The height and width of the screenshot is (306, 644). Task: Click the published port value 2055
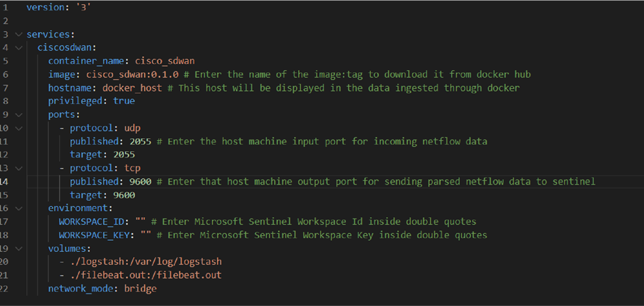(141, 142)
